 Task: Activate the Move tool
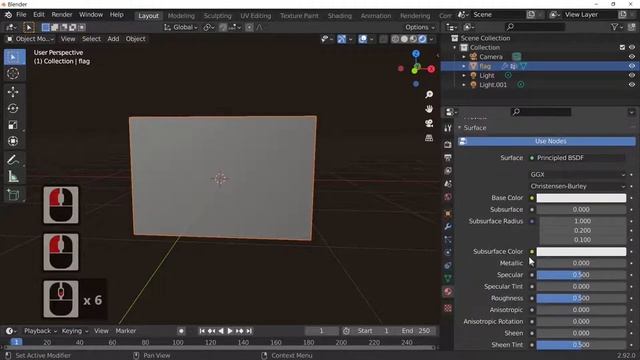click(x=13, y=92)
